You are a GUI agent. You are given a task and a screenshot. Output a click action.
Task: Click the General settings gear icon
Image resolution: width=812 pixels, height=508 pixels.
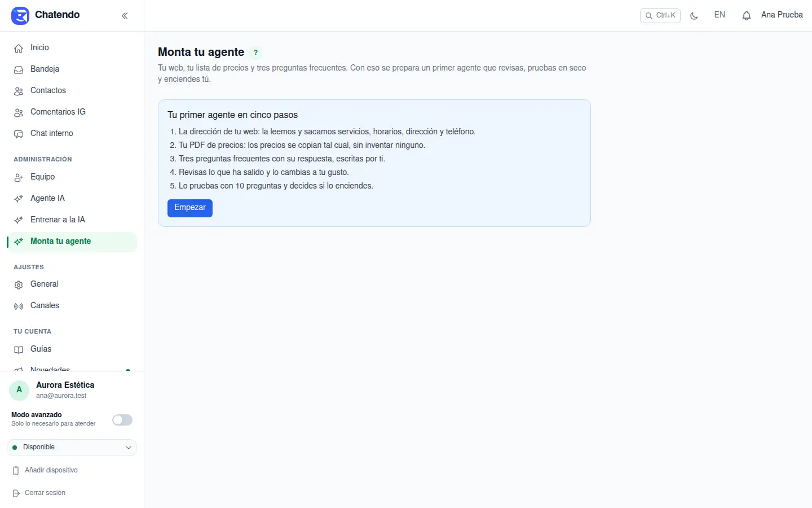(x=19, y=284)
